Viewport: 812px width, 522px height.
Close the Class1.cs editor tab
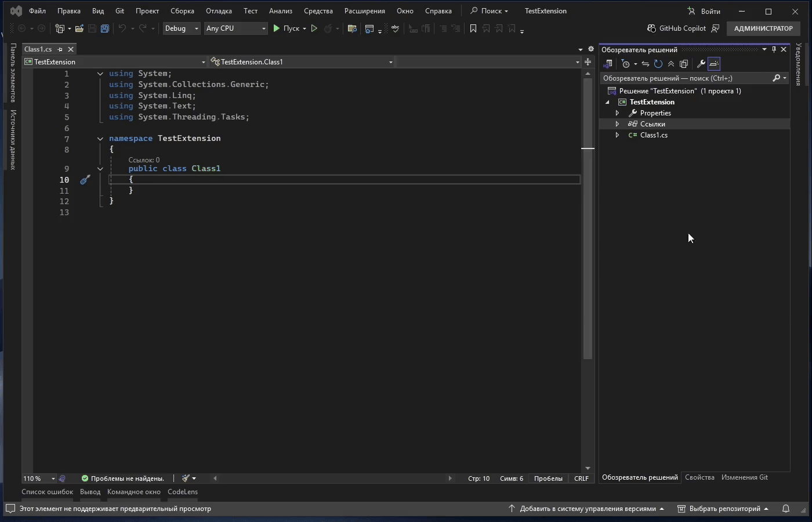[71, 49]
